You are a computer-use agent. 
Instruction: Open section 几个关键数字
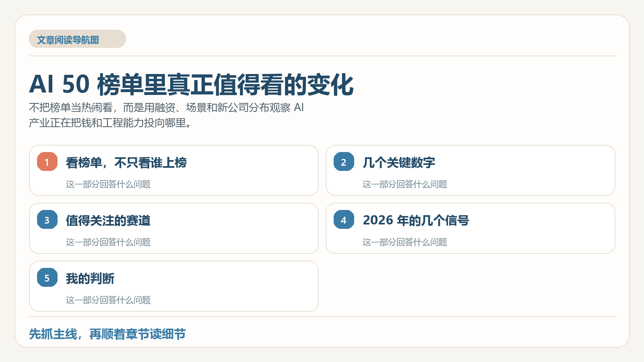coord(471,171)
